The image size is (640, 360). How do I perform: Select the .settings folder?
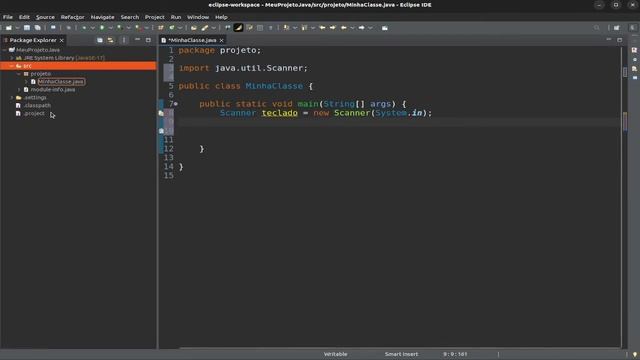coord(35,98)
